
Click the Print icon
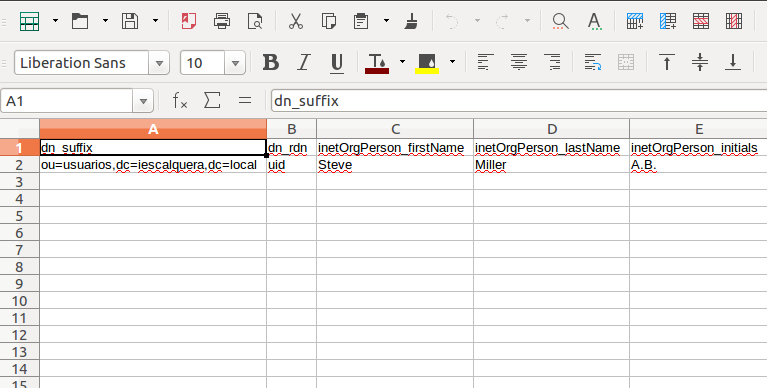222,21
